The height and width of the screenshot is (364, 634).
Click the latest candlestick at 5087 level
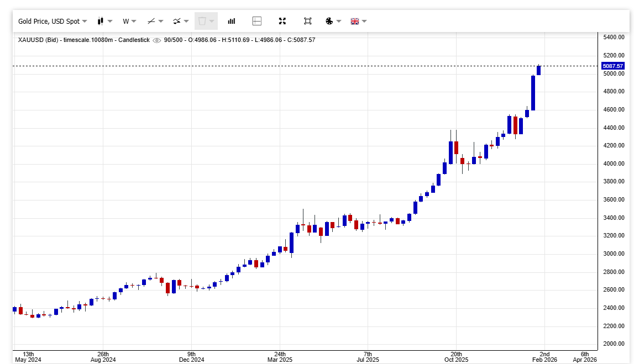538,70
